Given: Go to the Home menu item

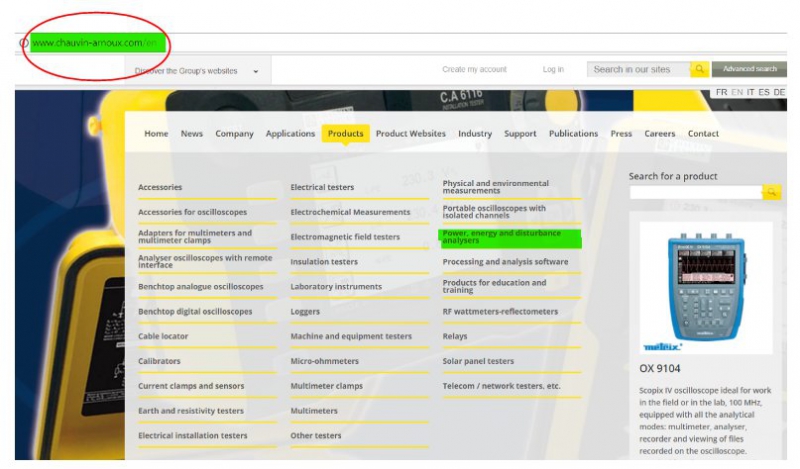Looking at the screenshot, I should [156, 134].
